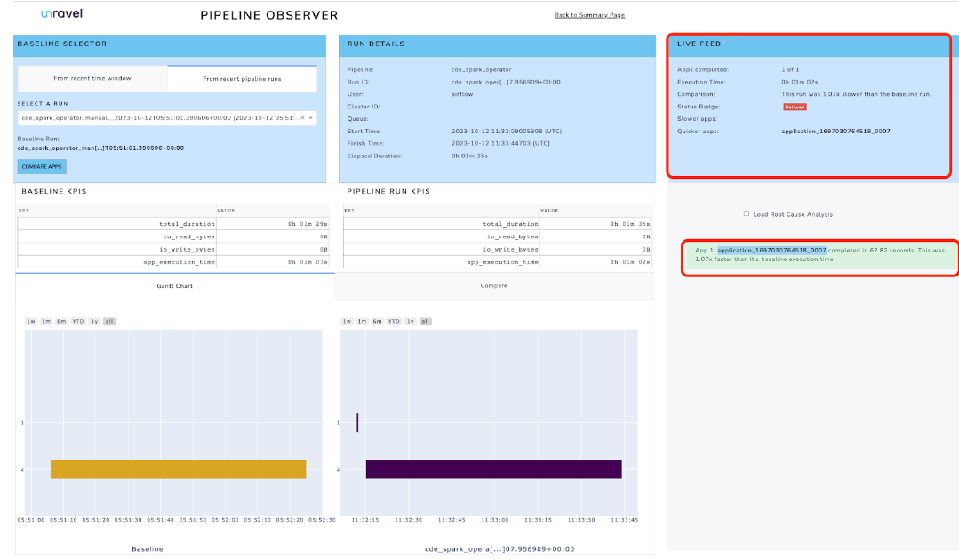Click Elapsed Duration value 0h 01m 35s
The width and height of the screenshot is (959, 560).
(x=469, y=156)
